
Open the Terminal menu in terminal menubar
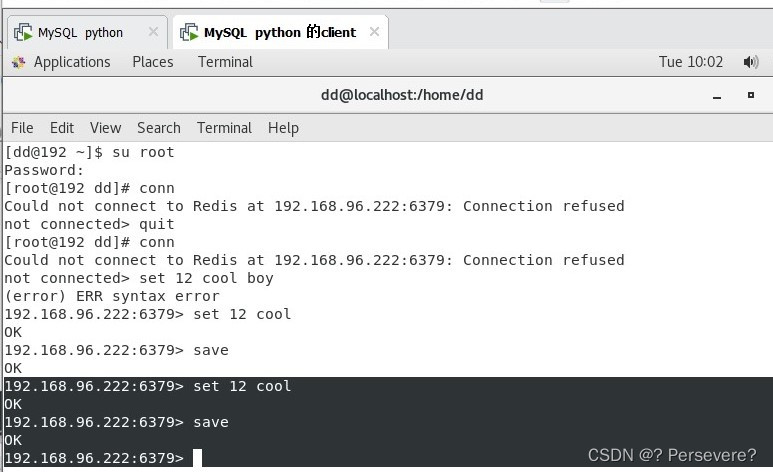pyautogui.click(x=224, y=128)
